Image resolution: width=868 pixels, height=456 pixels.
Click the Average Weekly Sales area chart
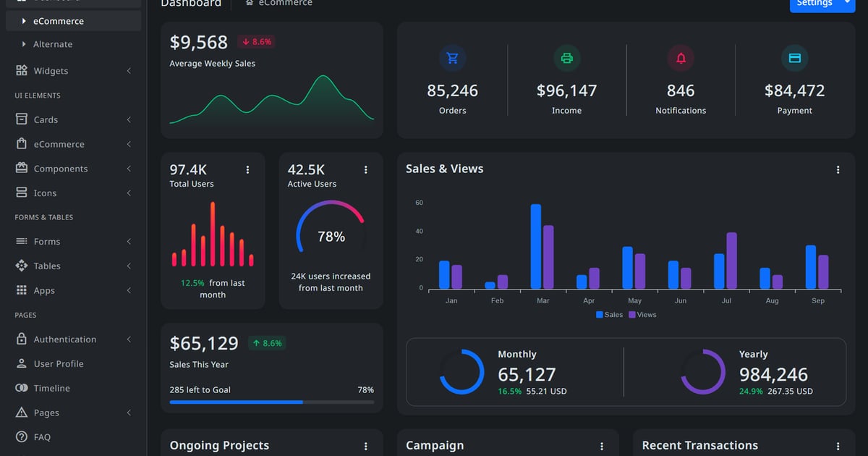[x=272, y=101]
